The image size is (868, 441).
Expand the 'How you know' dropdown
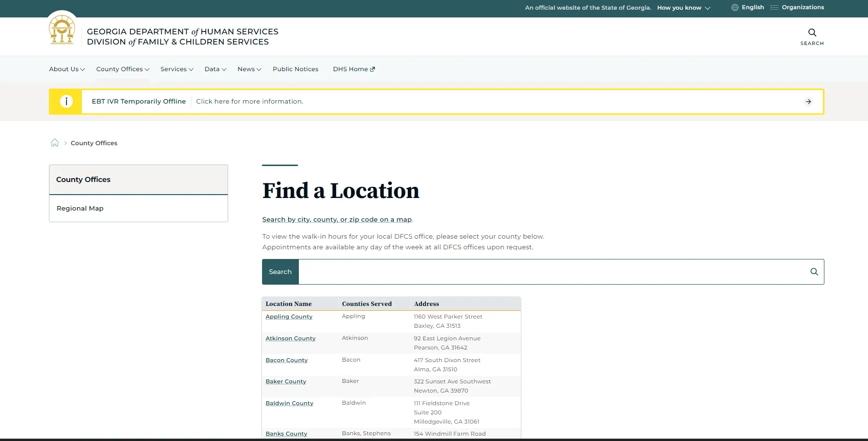pyautogui.click(x=683, y=8)
